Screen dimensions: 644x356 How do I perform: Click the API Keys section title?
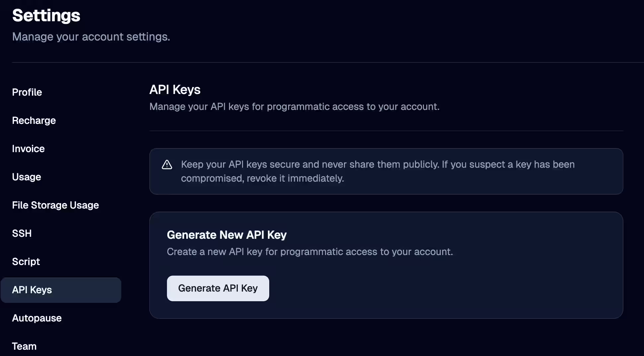(x=175, y=89)
